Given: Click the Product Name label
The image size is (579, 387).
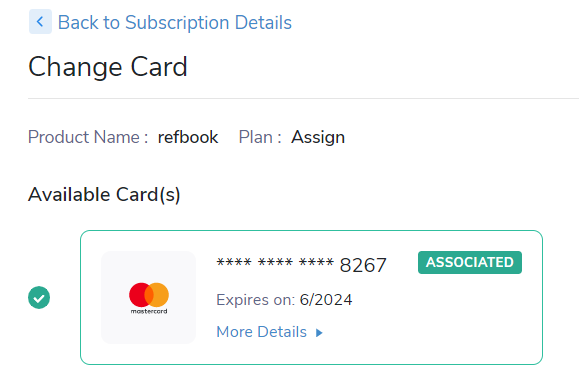Looking at the screenshot, I should (88, 137).
